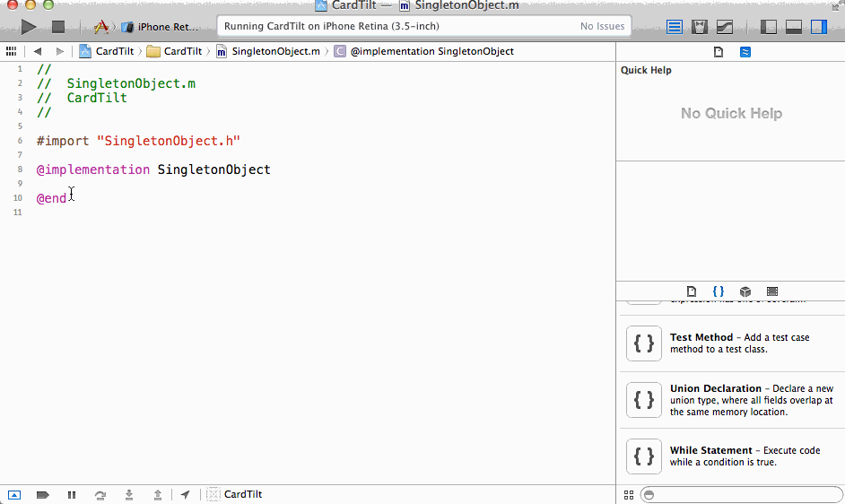The height and width of the screenshot is (504, 845).
Task: Switch to the Version editor
Action: coord(725,26)
